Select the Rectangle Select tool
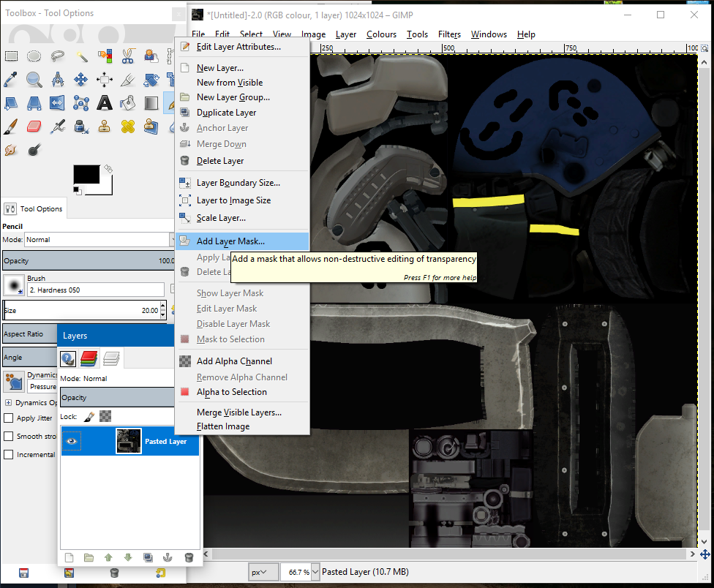Image resolution: width=714 pixels, height=588 pixels. click(11, 56)
